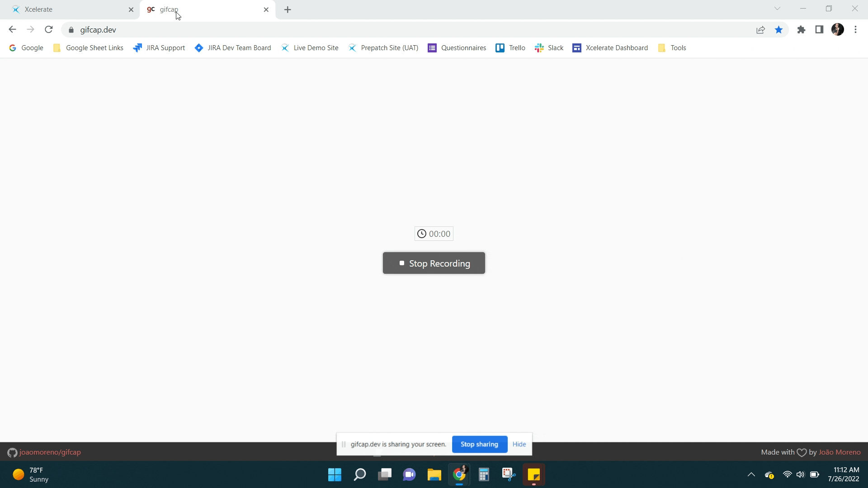Click the back navigation arrow
Viewport: 868px width, 488px height.
tap(12, 30)
